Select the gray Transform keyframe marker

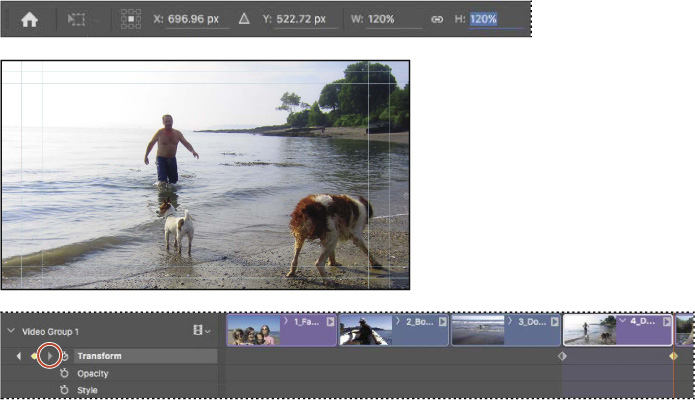coord(562,356)
